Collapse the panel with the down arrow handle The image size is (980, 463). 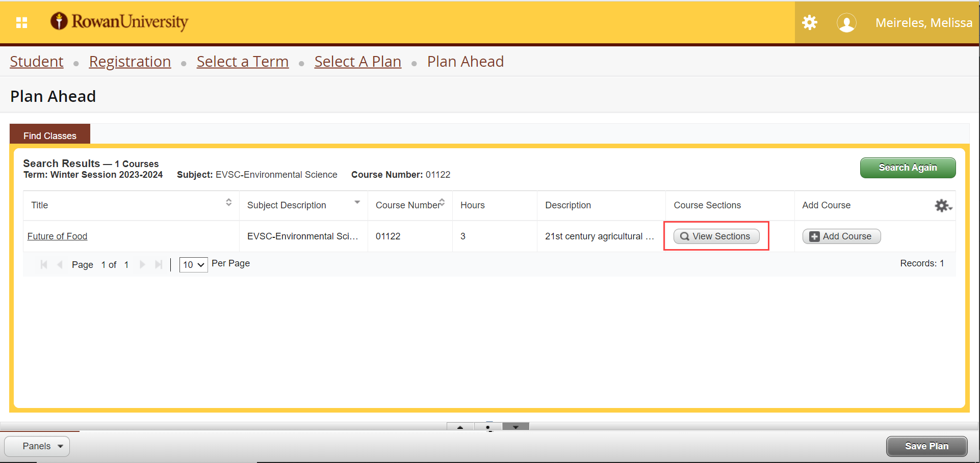[x=515, y=427]
